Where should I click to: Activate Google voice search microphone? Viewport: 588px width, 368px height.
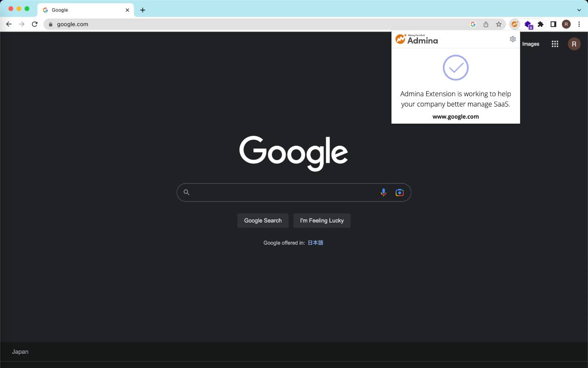coord(384,192)
